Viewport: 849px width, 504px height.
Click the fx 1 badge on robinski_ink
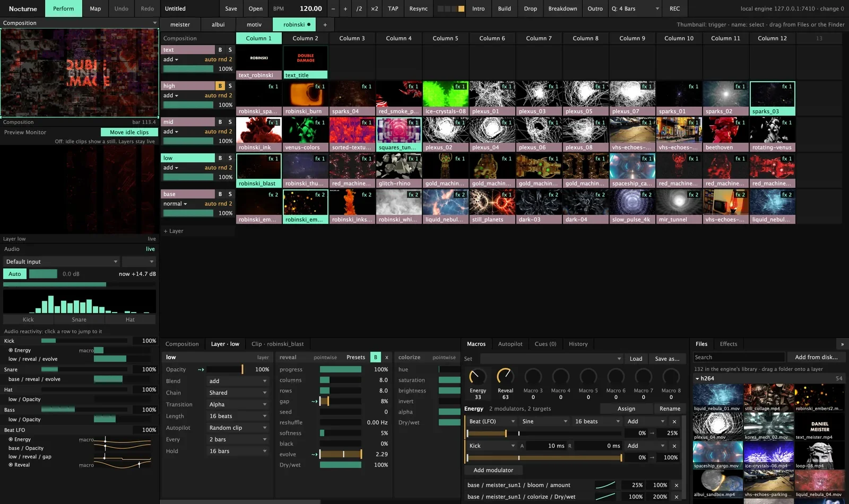coord(274,123)
